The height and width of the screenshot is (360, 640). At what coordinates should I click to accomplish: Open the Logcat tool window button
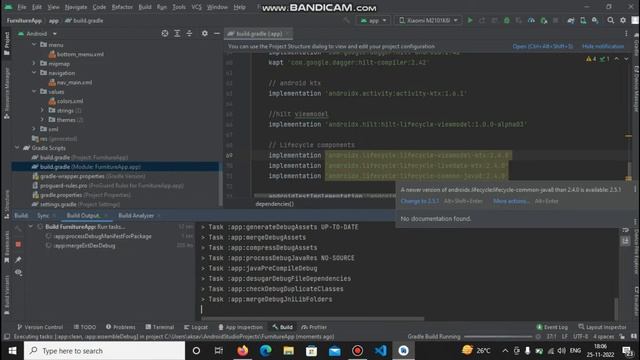click(x=196, y=327)
